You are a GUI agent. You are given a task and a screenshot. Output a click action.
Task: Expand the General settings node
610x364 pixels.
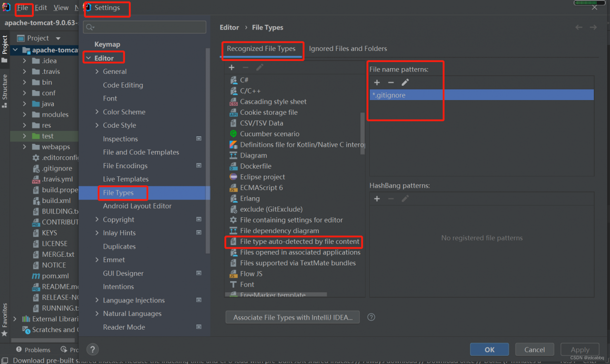pyautogui.click(x=97, y=71)
